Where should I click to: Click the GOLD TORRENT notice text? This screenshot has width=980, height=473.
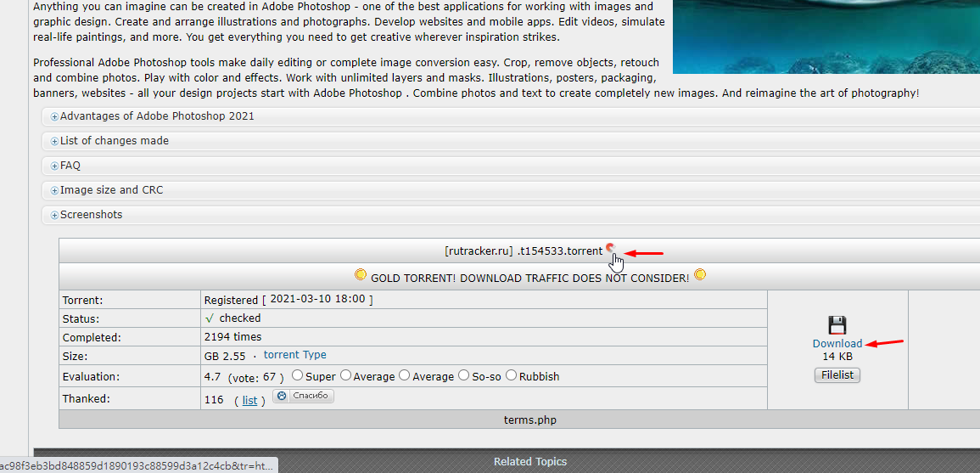[x=530, y=278]
